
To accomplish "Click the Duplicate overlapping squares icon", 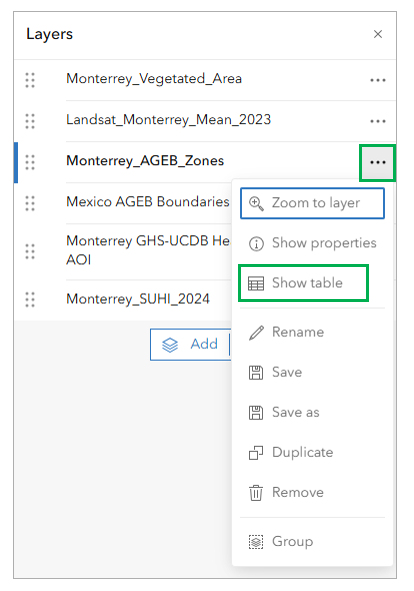I will (256, 453).
